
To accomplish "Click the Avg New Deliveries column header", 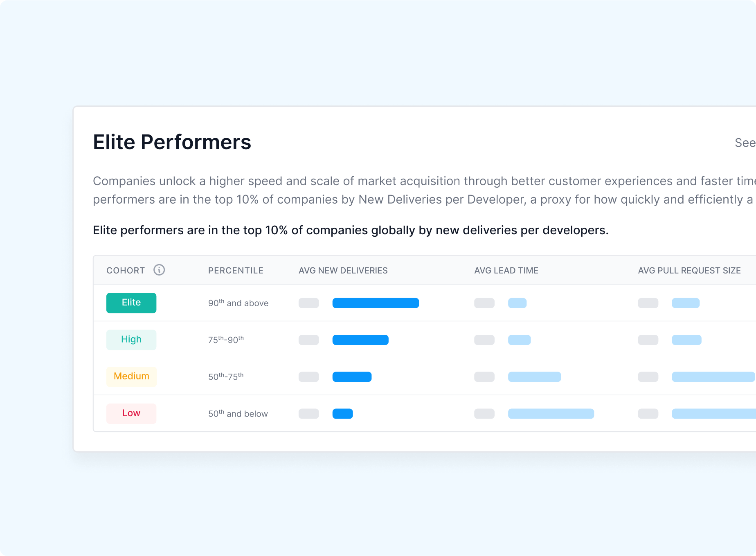I will pos(343,271).
